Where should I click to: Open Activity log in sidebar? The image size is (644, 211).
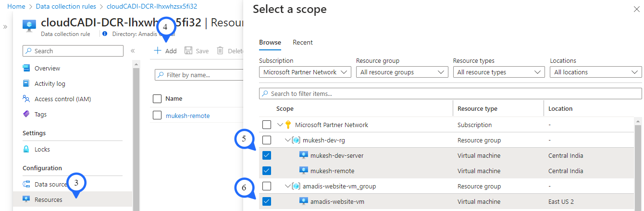tap(50, 83)
